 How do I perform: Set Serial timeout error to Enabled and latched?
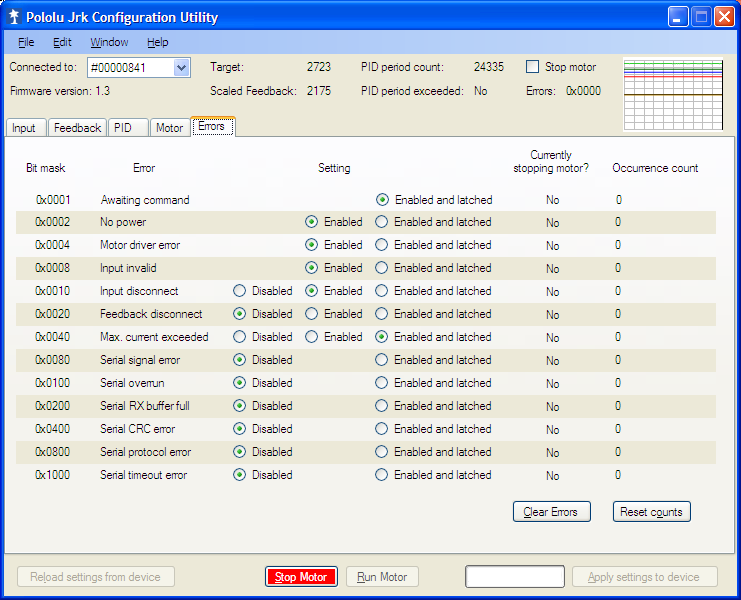[x=381, y=475]
